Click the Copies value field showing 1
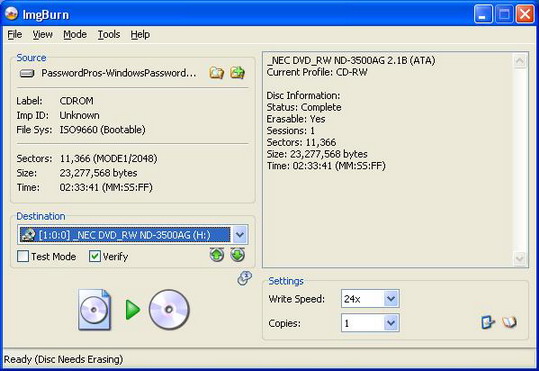 [363, 323]
